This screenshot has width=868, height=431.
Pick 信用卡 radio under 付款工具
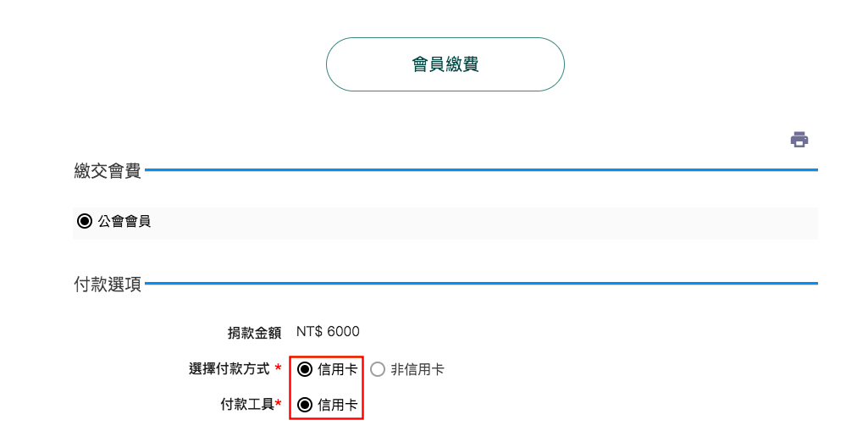pos(305,406)
